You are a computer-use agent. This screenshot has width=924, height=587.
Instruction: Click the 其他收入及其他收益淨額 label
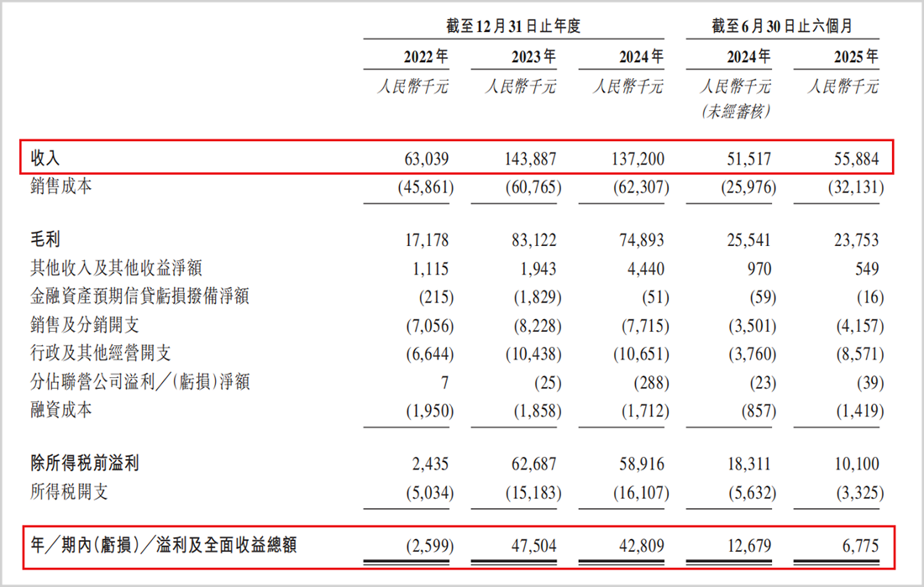pyautogui.click(x=116, y=268)
